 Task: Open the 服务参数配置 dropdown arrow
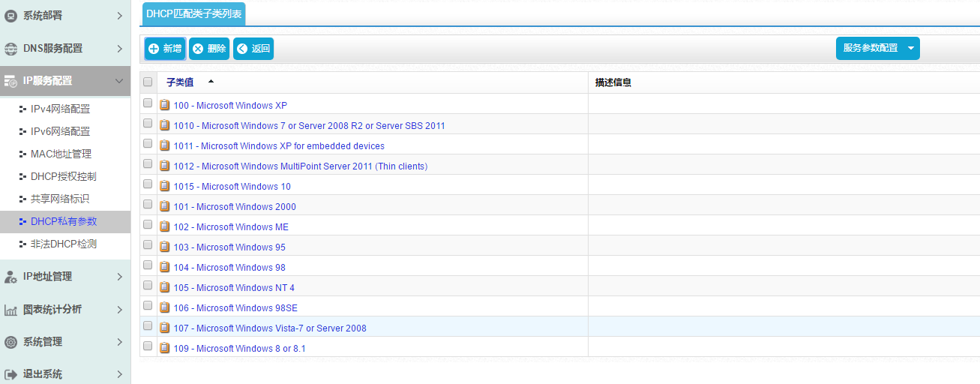tap(911, 48)
